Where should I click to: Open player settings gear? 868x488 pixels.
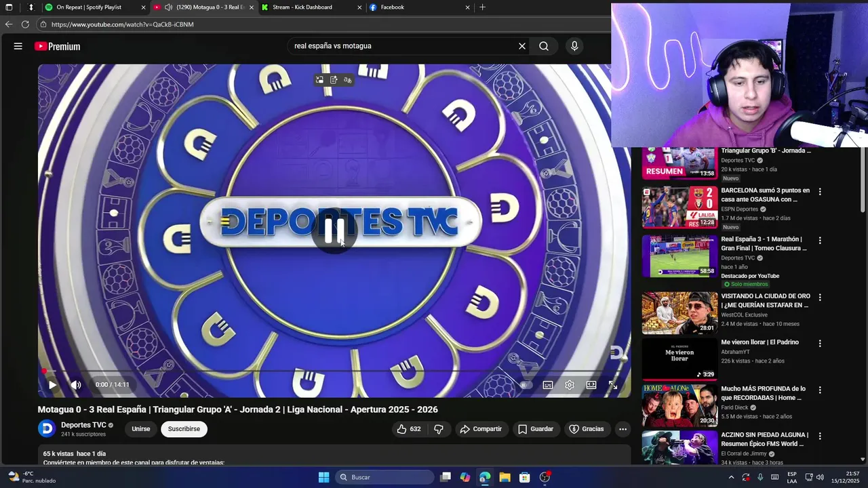point(570,385)
